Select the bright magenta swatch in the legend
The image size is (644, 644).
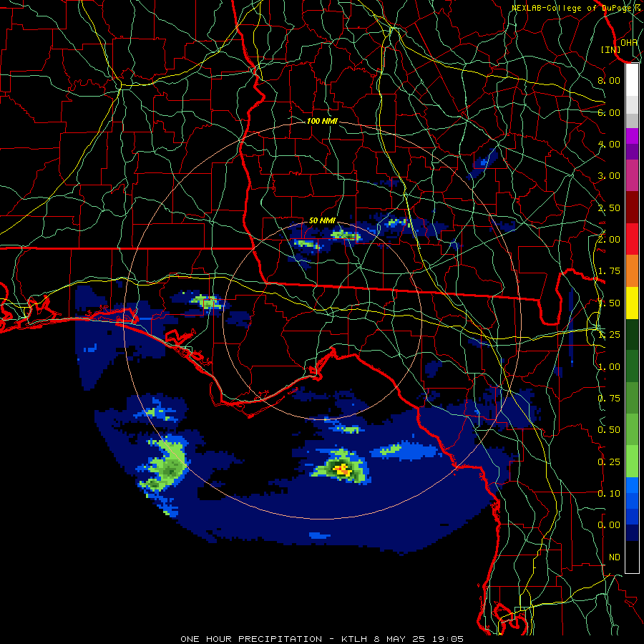(632, 136)
